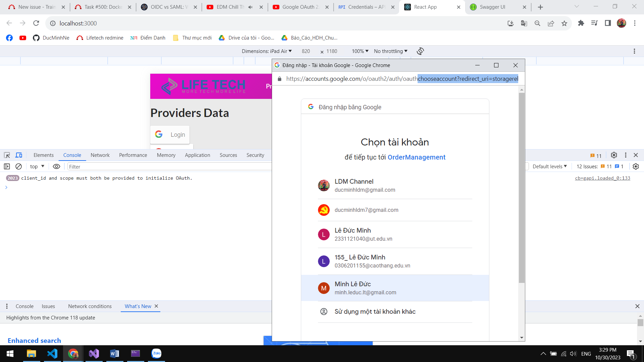The height and width of the screenshot is (362, 644).
Task: Open the Chrome extensions puzzle icon
Action: click(581, 23)
